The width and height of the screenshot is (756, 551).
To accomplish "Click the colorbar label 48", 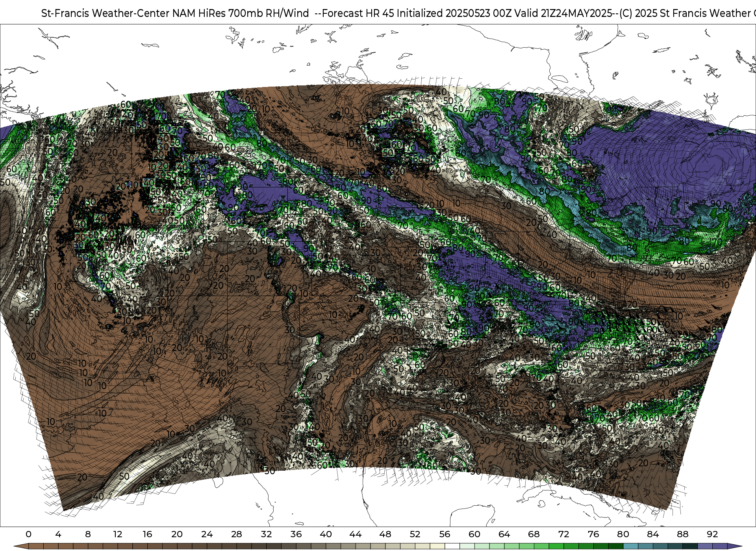I will point(385,534).
